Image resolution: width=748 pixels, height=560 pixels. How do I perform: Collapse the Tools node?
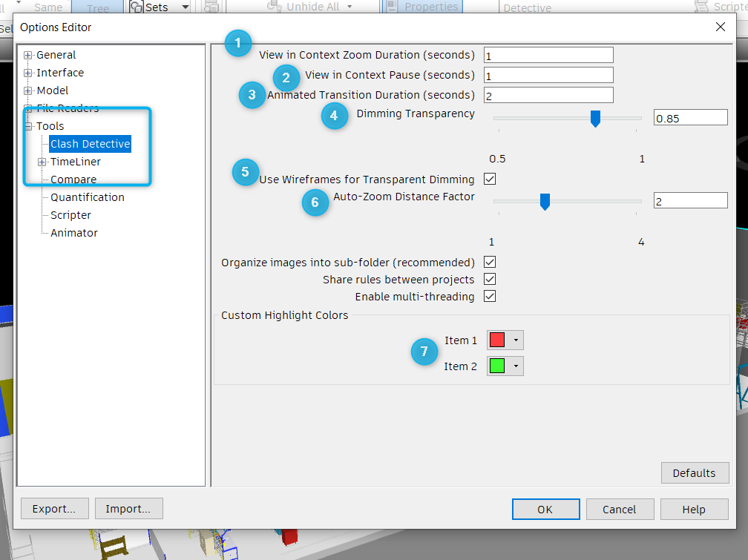27,125
